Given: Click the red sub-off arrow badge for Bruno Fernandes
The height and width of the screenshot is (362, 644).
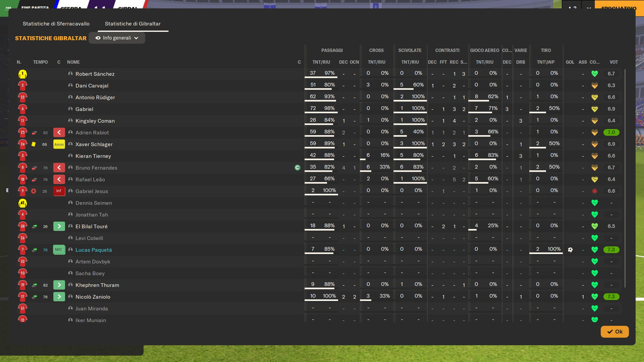Looking at the screenshot, I should [59, 168].
